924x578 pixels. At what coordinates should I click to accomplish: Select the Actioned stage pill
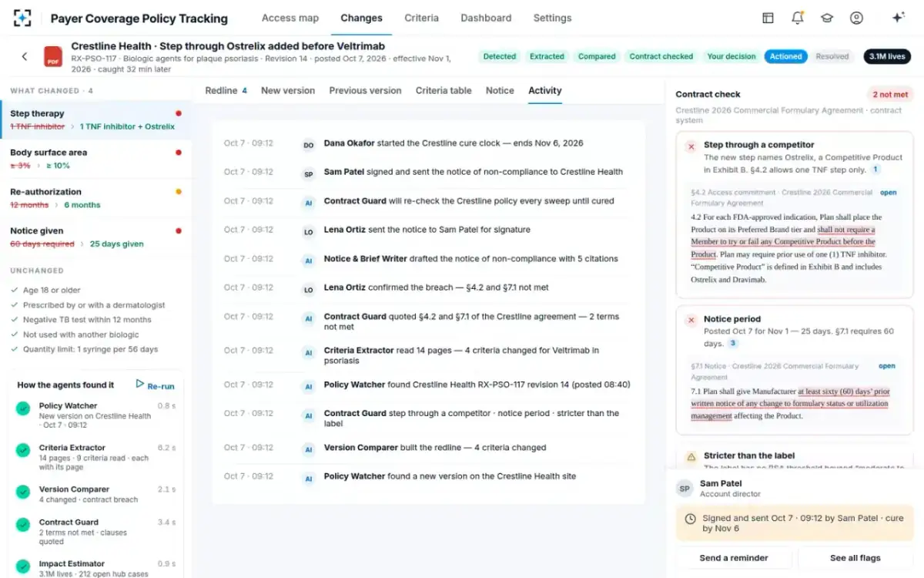tap(786, 56)
